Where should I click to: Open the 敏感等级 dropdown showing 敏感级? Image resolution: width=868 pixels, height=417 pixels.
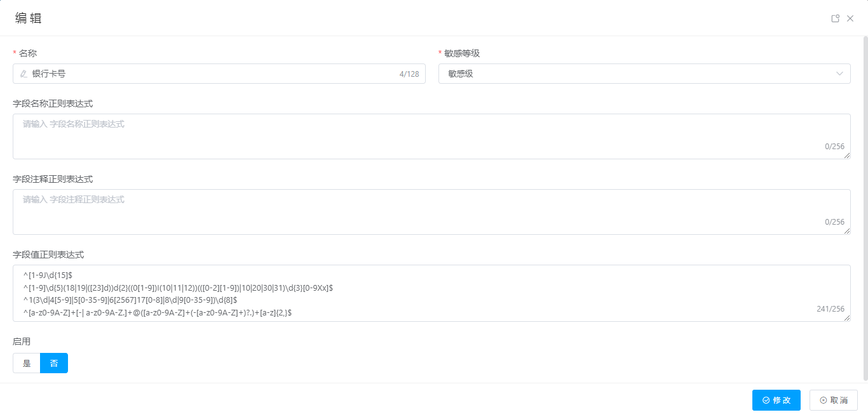point(635,74)
